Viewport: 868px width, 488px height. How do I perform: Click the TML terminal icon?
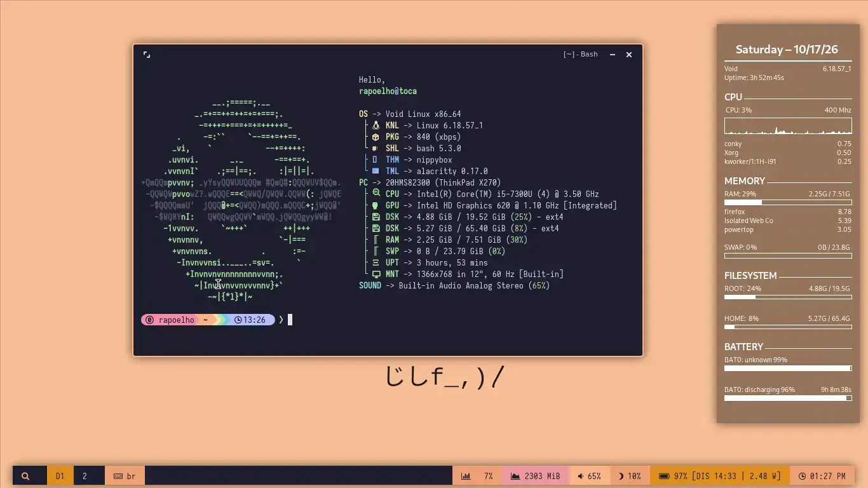point(376,171)
